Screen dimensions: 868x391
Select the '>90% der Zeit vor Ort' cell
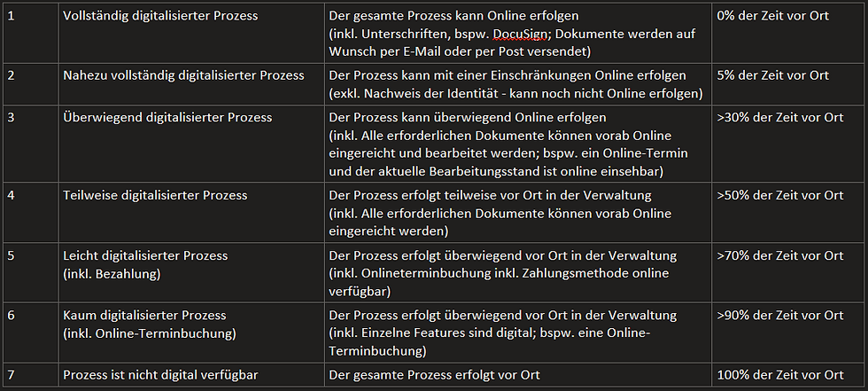tap(779, 316)
